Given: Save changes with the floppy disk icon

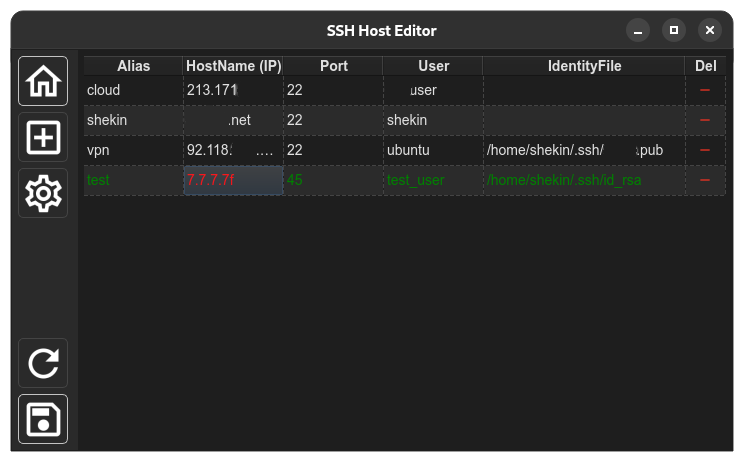Looking at the screenshot, I should (43, 419).
